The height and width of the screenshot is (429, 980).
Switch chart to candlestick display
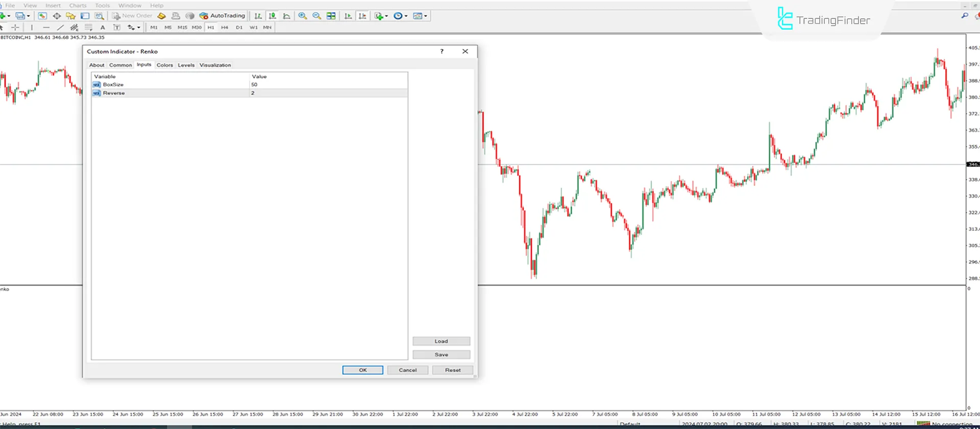(273, 16)
